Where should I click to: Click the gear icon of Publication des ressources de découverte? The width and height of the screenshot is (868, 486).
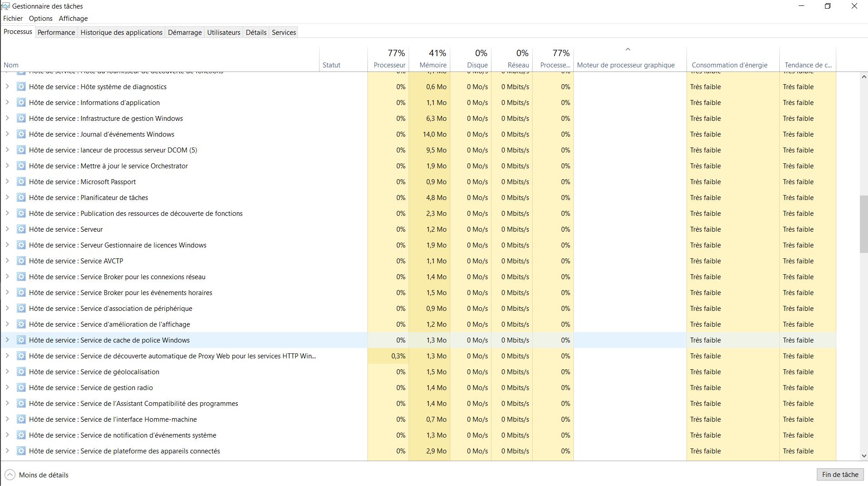click(x=21, y=214)
